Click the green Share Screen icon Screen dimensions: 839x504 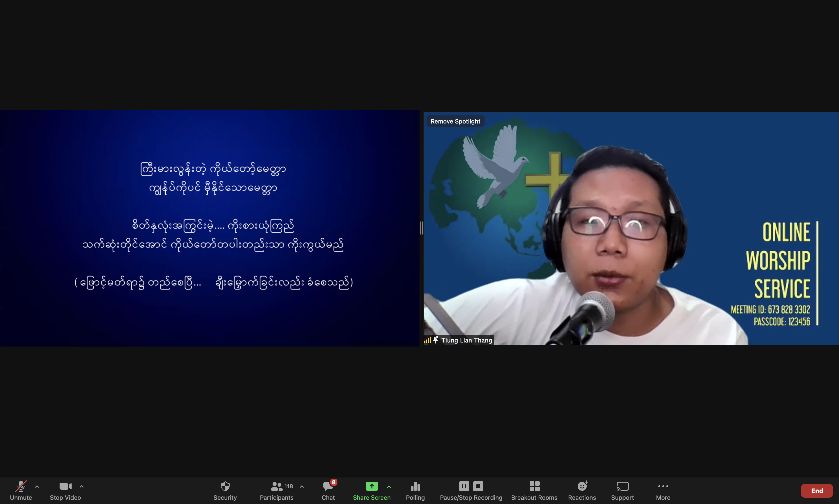click(371, 486)
